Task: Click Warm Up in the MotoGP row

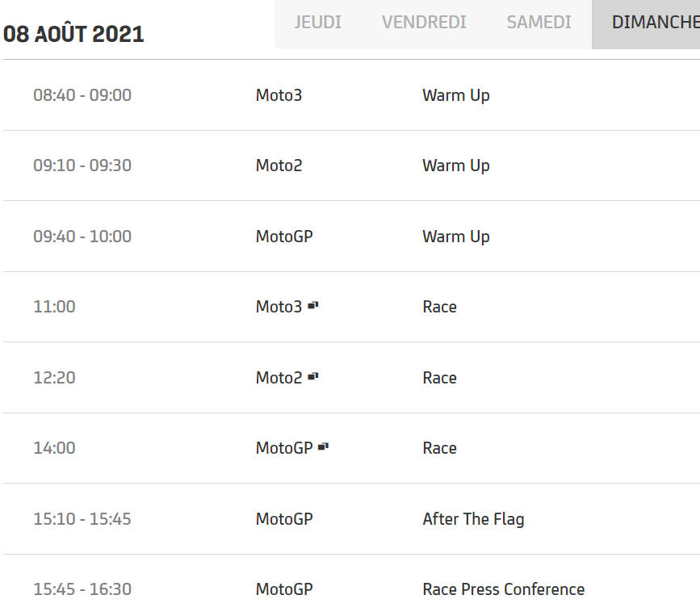Action: (455, 237)
